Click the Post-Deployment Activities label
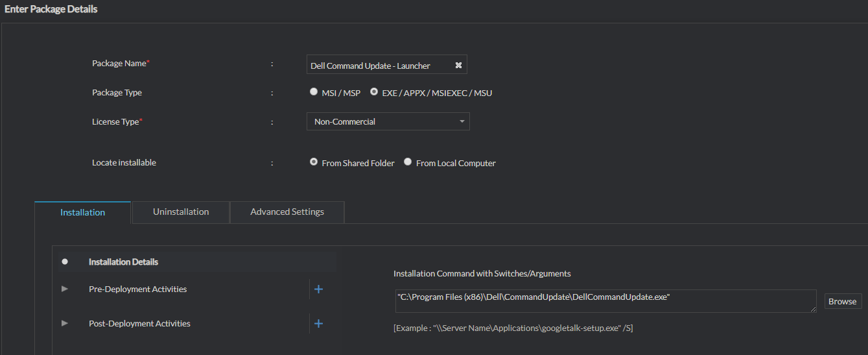The image size is (868, 355). 139,323
